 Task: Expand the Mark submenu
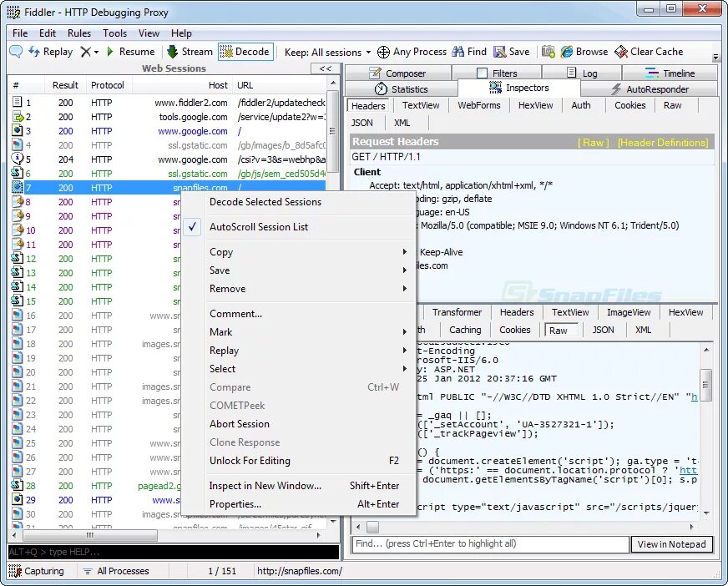pos(299,332)
